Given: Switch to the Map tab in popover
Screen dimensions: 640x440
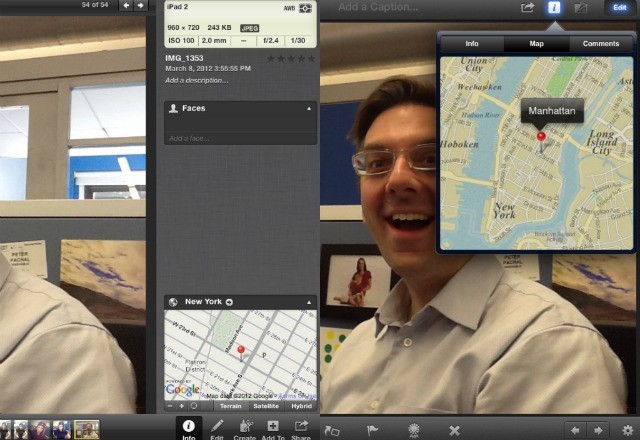Looking at the screenshot, I should coord(536,44).
